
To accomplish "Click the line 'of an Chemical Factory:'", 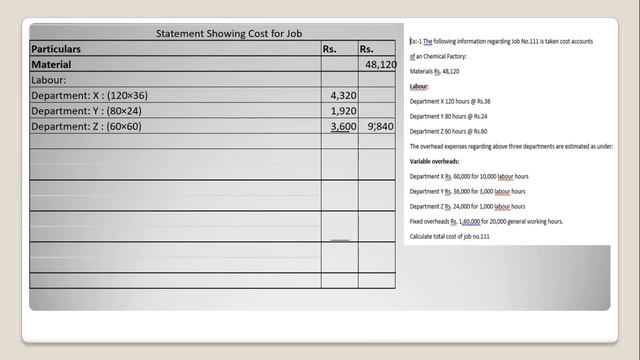I will [x=438, y=56].
